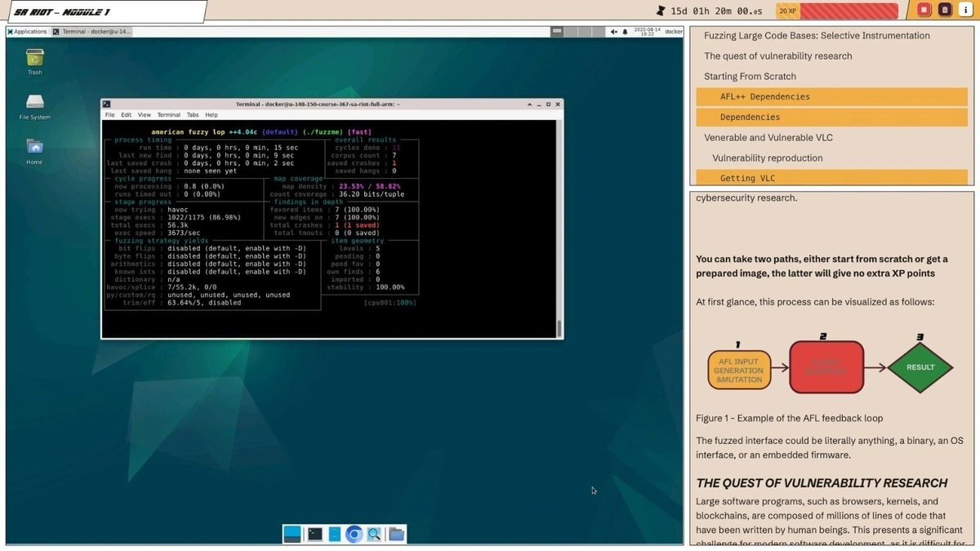Click the green RESULT diamond
The height and width of the screenshot is (551, 980).
coord(920,367)
